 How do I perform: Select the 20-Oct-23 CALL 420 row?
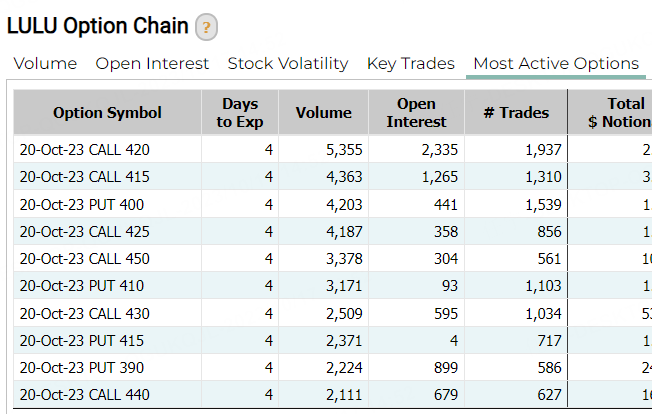(84, 150)
